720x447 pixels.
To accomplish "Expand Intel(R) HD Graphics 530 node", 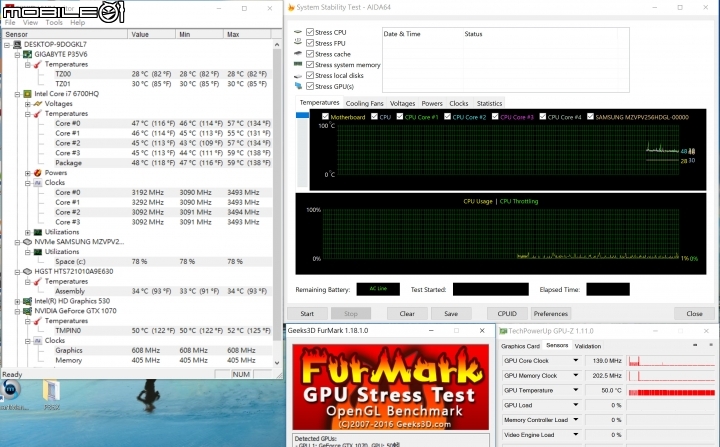I will click(x=17, y=302).
